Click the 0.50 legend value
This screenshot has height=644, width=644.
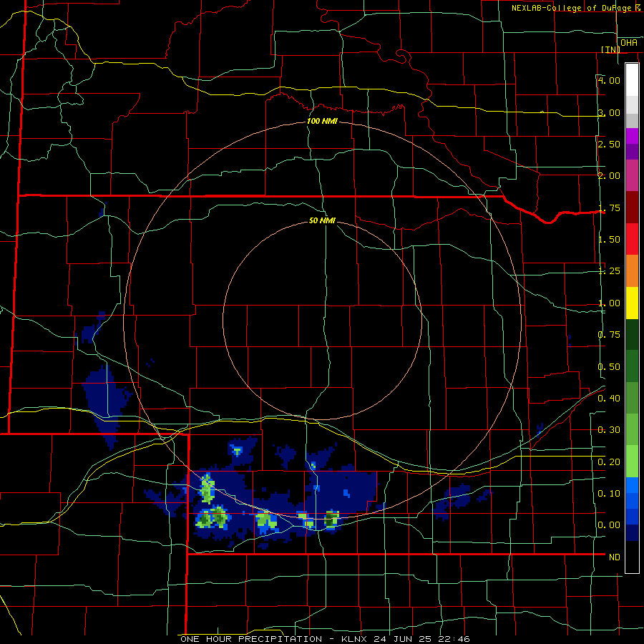click(609, 367)
